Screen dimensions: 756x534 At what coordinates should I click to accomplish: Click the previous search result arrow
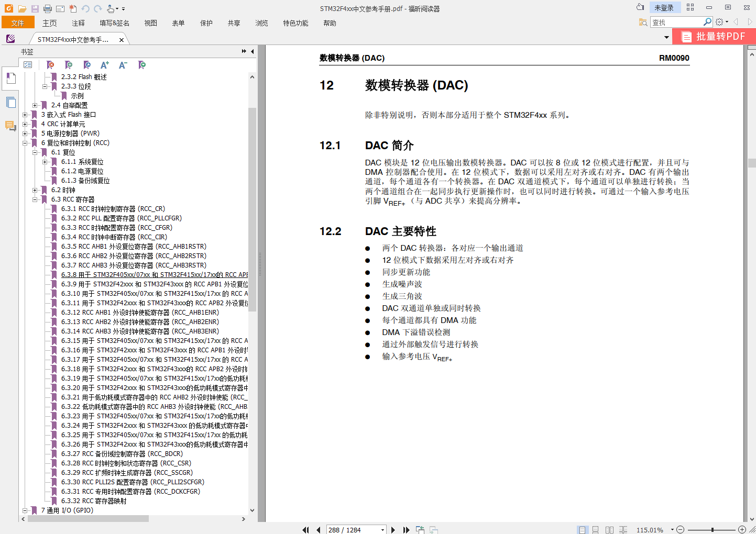click(736, 22)
